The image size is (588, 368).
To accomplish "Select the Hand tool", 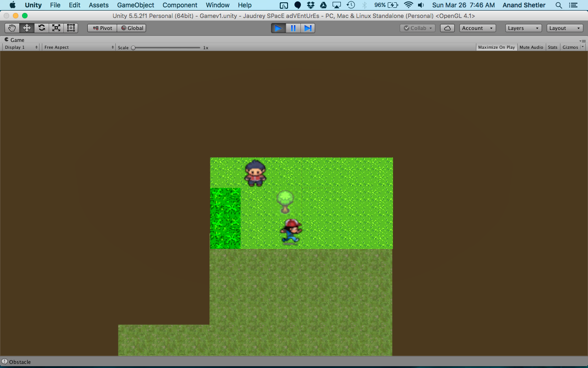I will (12, 28).
